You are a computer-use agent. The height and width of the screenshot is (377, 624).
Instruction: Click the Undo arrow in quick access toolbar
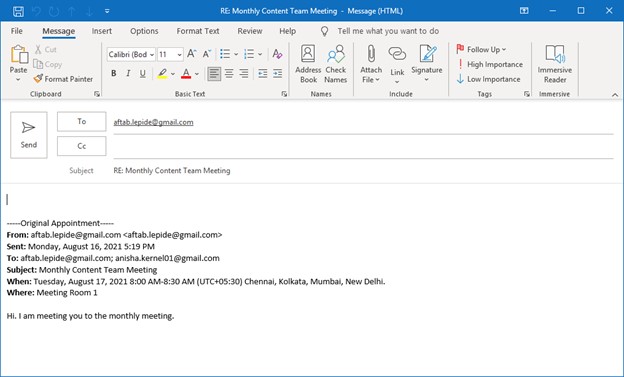coord(36,11)
